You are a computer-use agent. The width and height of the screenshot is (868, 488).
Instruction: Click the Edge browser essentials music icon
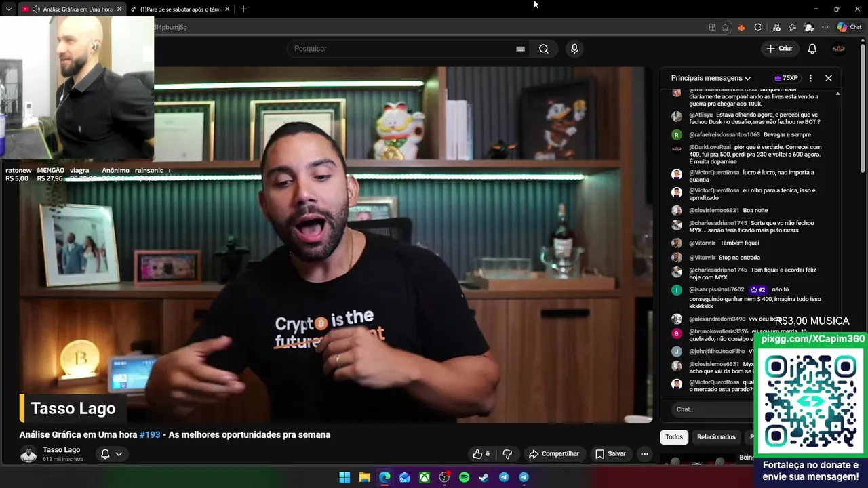(x=776, y=27)
